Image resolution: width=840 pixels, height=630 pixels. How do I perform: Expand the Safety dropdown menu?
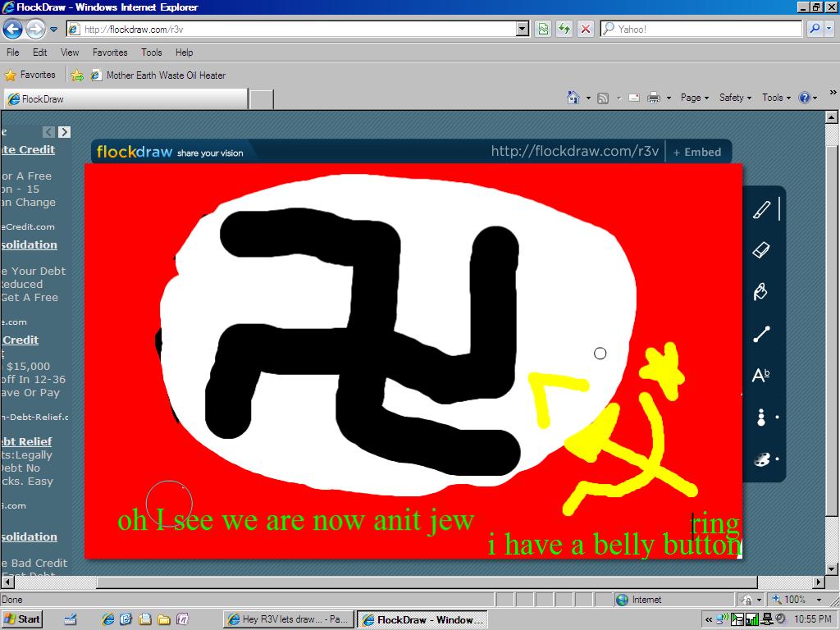click(735, 98)
